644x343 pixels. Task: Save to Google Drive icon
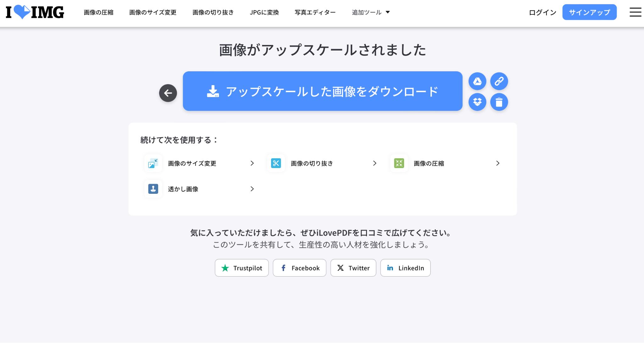(x=477, y=81)
